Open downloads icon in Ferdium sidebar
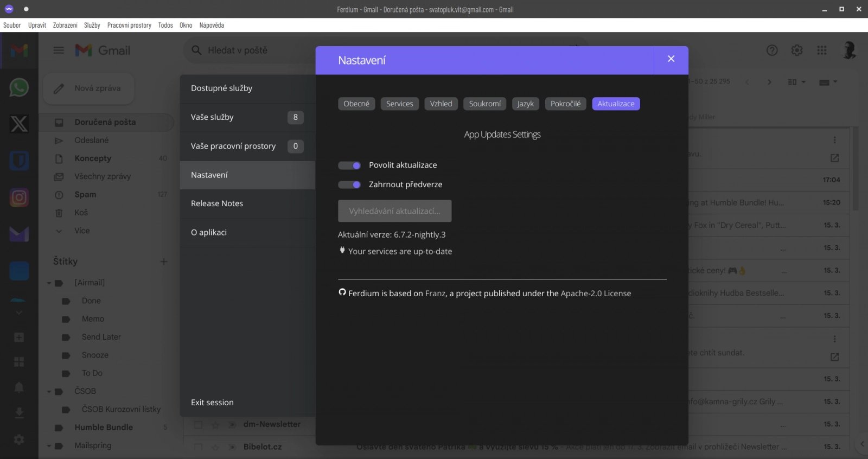The width and height of the screenshot is (868, 459). coord(19,413)
